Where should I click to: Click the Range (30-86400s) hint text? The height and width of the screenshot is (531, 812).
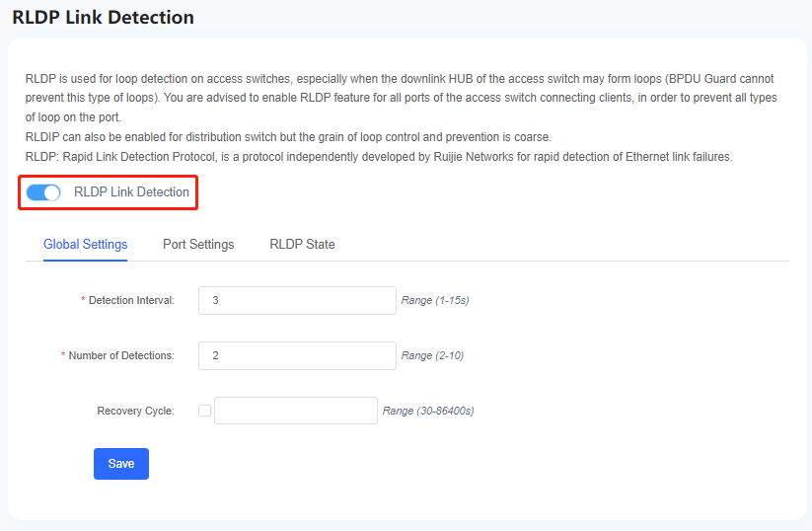coord(428,411)
